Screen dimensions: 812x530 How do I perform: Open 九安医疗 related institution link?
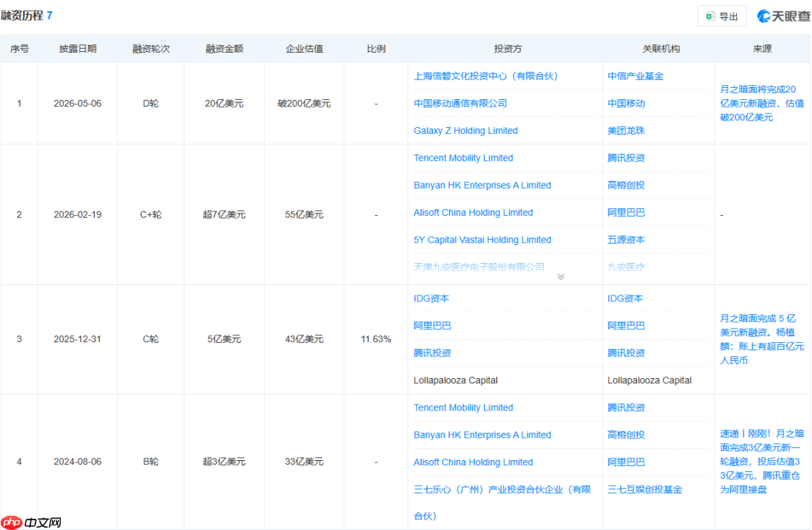click(626, 267)
